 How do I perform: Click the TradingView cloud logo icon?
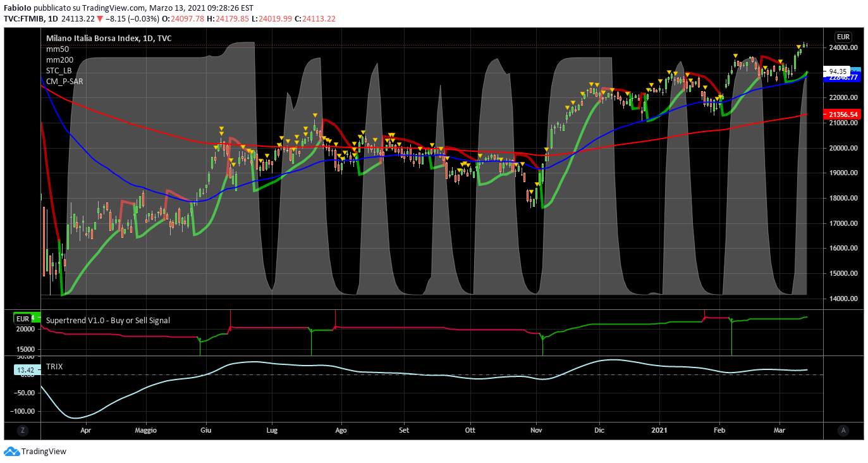[11, 452]
